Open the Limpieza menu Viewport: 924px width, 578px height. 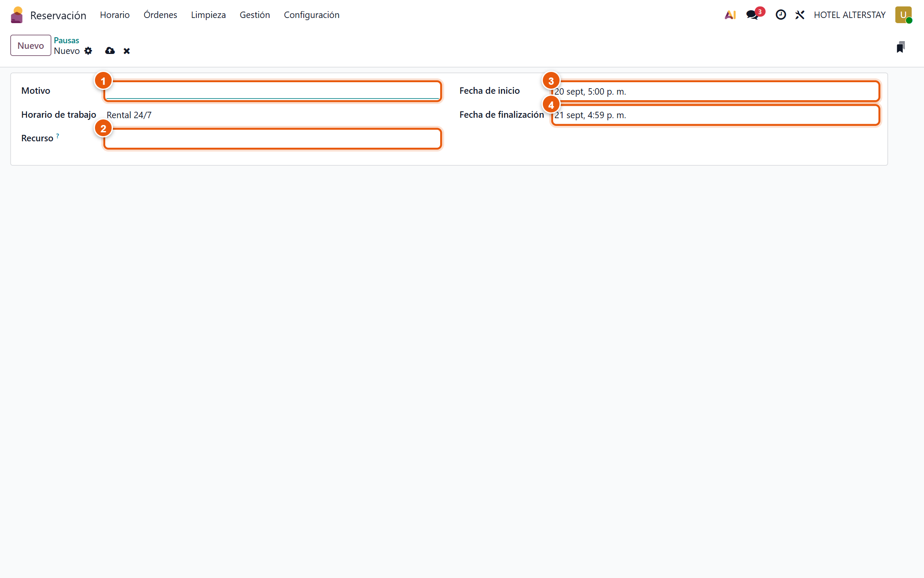pos(208,15)
